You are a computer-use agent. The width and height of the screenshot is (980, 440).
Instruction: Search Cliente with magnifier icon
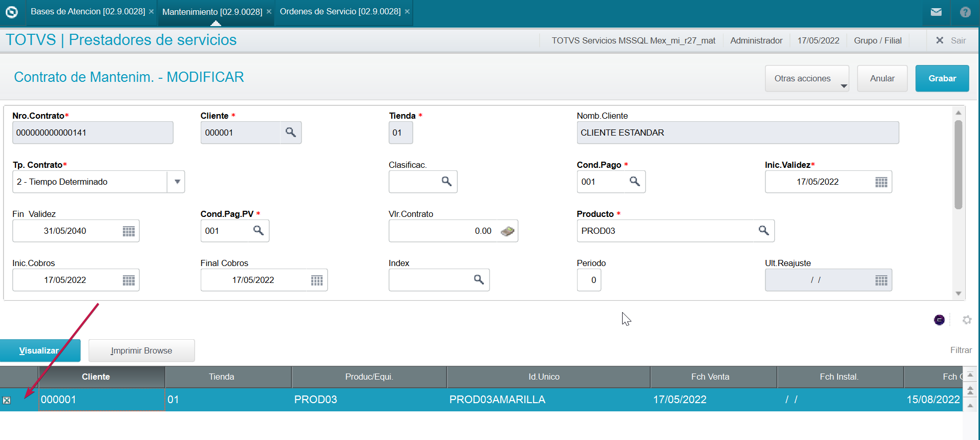tap(291, 133)
